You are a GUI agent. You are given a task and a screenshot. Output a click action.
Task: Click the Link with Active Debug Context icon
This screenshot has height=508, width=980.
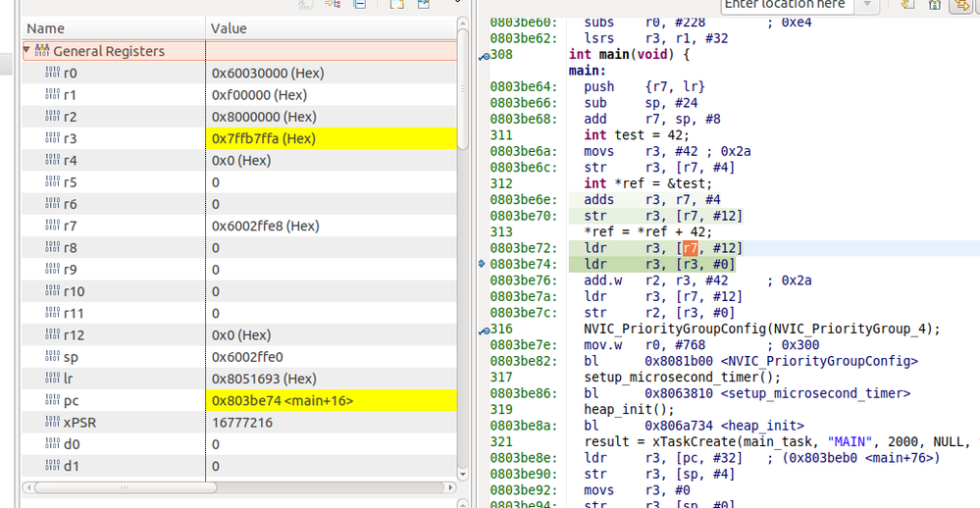click(962, 5)
